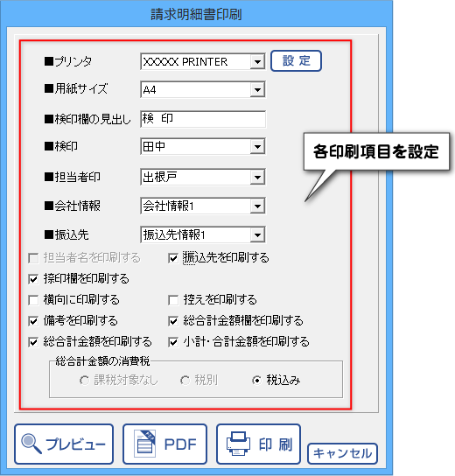Select the 税込み radio button
This screenshot has height=476, width=455.
[256, 381]
